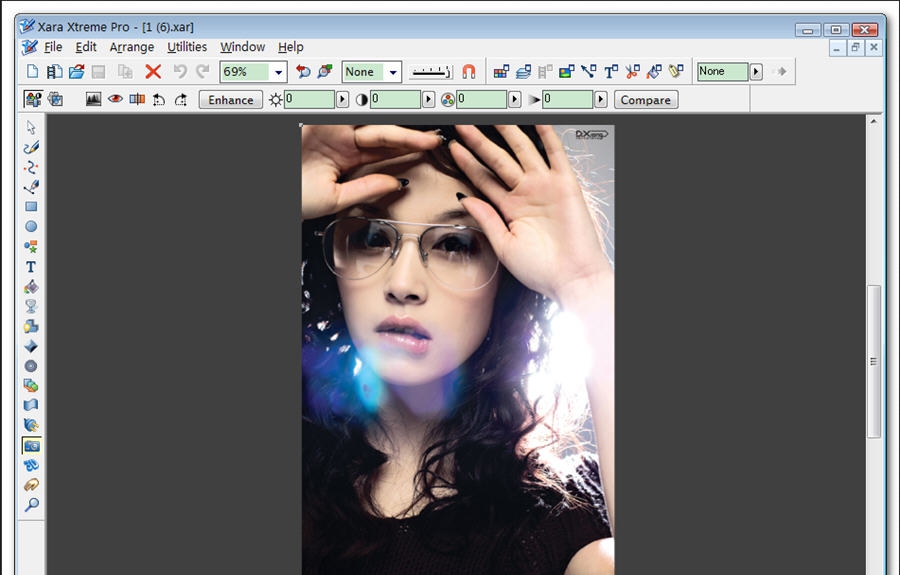
Task: Expand the quality None dropdown
Action: (393, 72)
